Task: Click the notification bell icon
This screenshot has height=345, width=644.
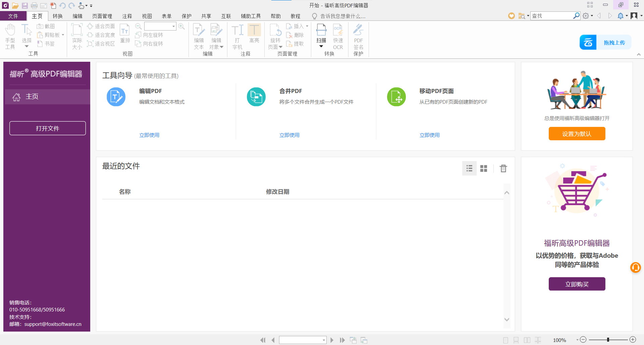Action: pyautogui.click(x=620, y=16)
